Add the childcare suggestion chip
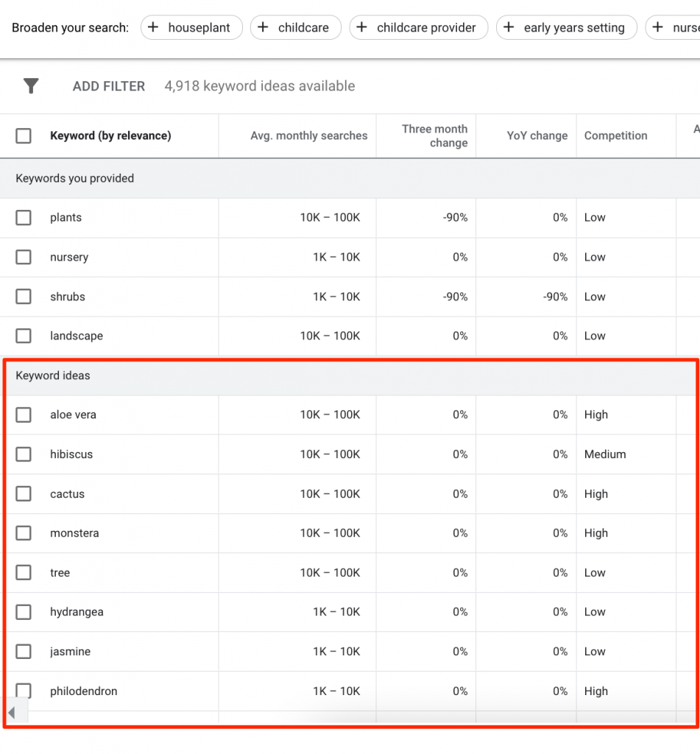This screenshot has width=700, height=754. 295,28
